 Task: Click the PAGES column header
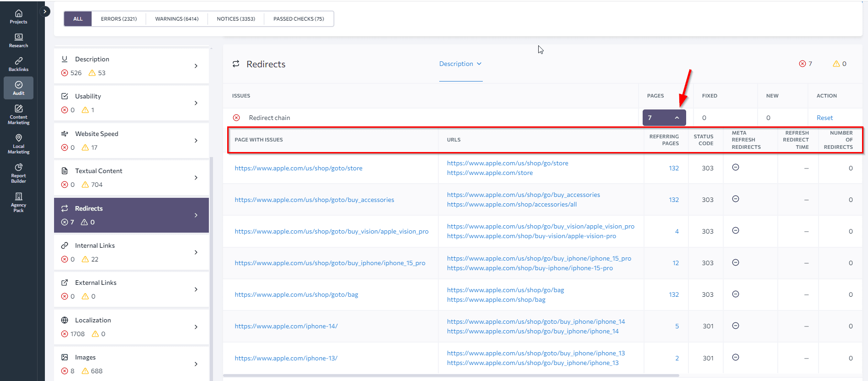click(x=655, y=96)
